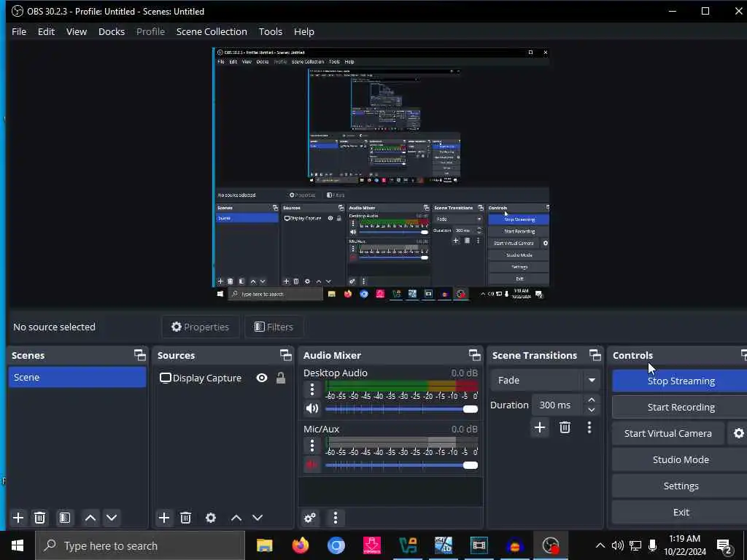Image resolution: width=747 pixels, height=560 pixels.
Task: Open Mic/Aux options three-dot menu
Action: [312, 446]
